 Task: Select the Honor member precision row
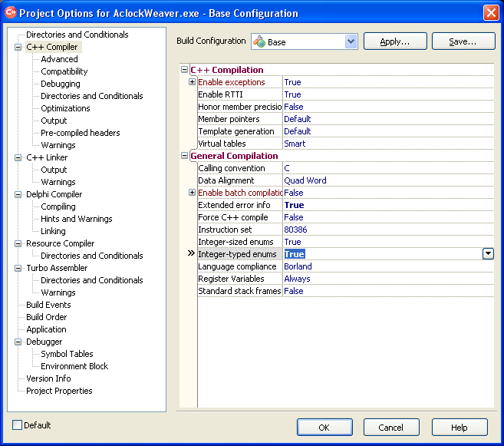(345, 107)
